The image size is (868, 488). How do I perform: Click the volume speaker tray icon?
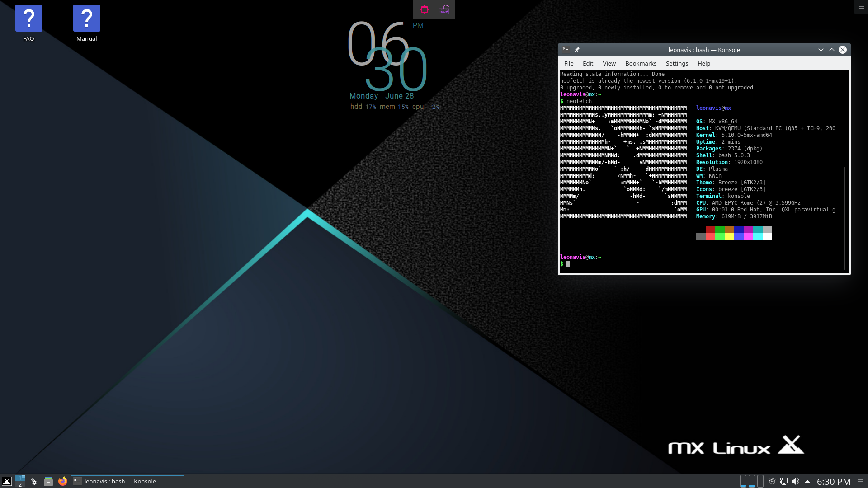pos(796,481)
